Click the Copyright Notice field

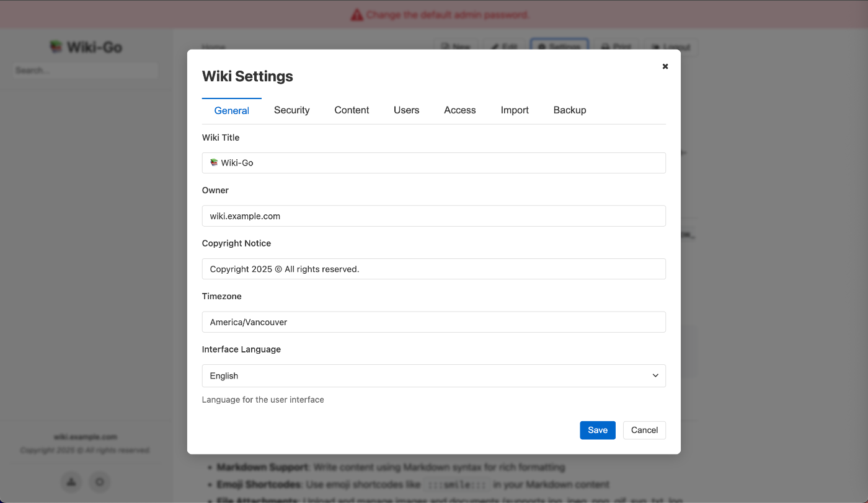[434, 269]
